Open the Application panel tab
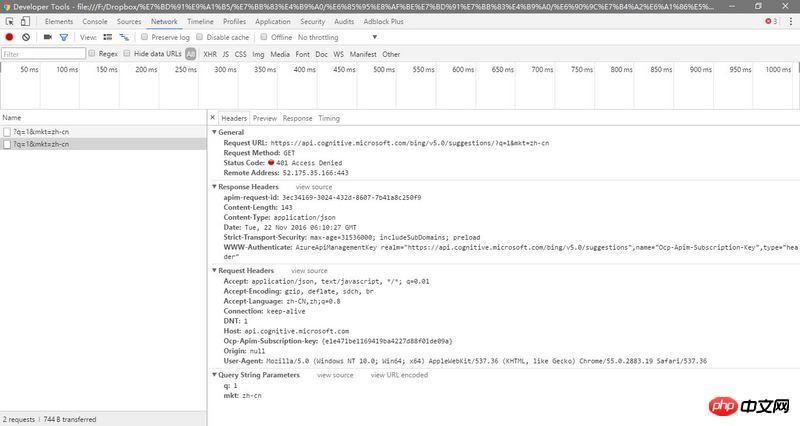The image size is (800, 426). click(x=273, y=21)
